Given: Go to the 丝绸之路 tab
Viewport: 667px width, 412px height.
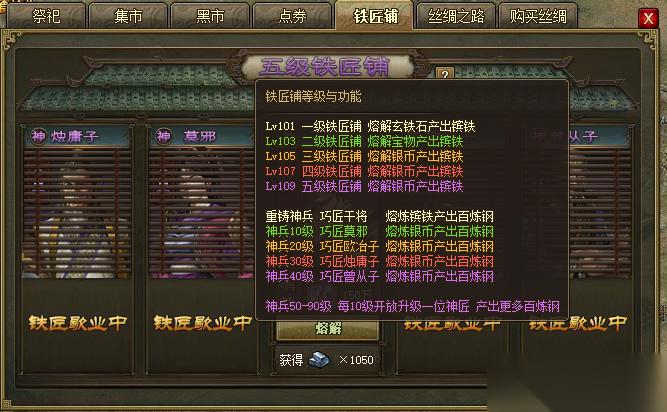Looking at the screenshot, I should (456, 16).
